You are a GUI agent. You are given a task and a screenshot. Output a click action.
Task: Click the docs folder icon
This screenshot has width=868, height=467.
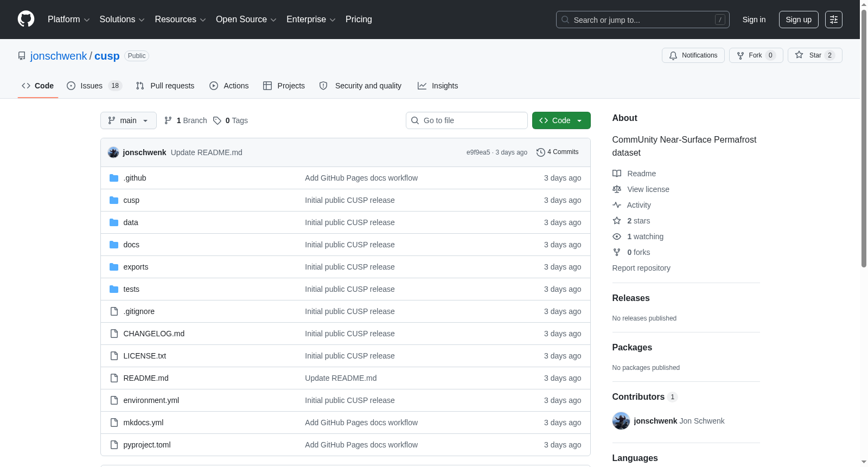click(114, 245)
